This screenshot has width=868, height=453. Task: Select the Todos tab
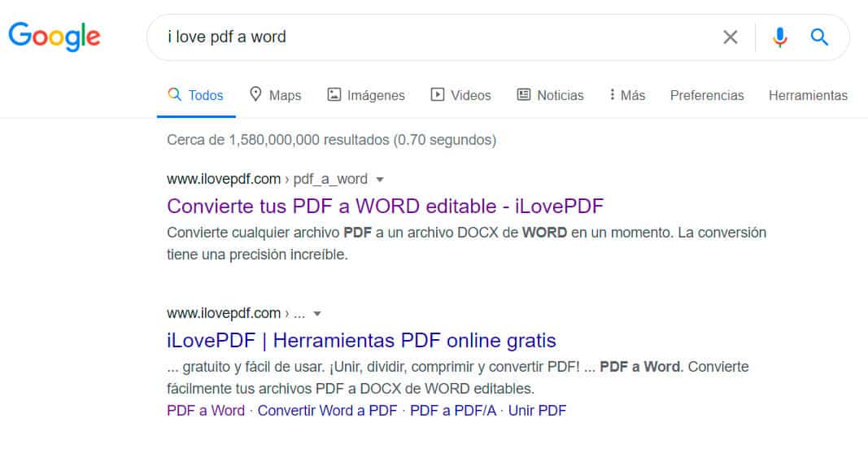[x=196, y=95]
